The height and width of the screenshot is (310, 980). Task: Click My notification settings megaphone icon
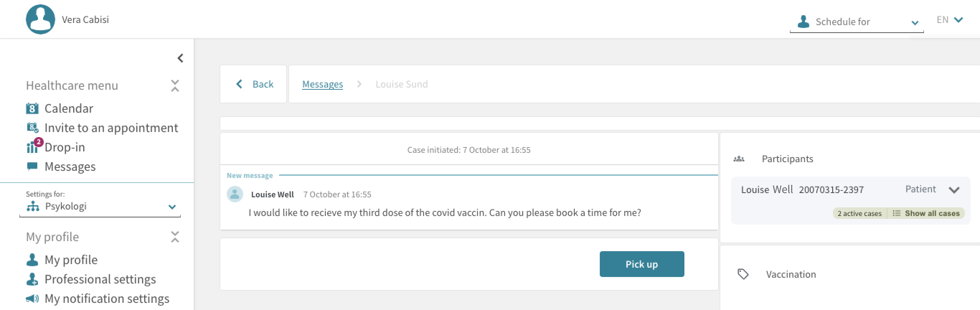coord(32,299)
